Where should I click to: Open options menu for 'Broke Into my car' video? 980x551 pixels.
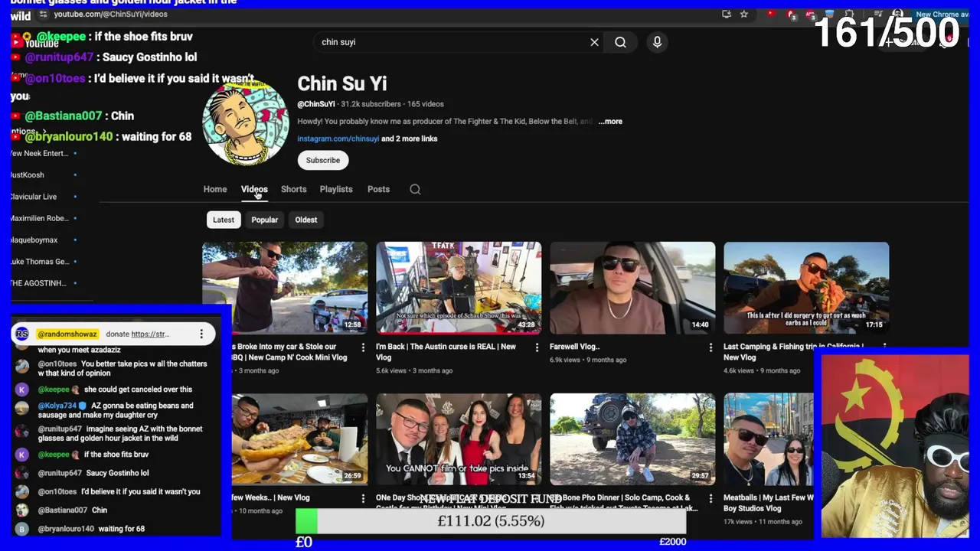click(363, 347)
